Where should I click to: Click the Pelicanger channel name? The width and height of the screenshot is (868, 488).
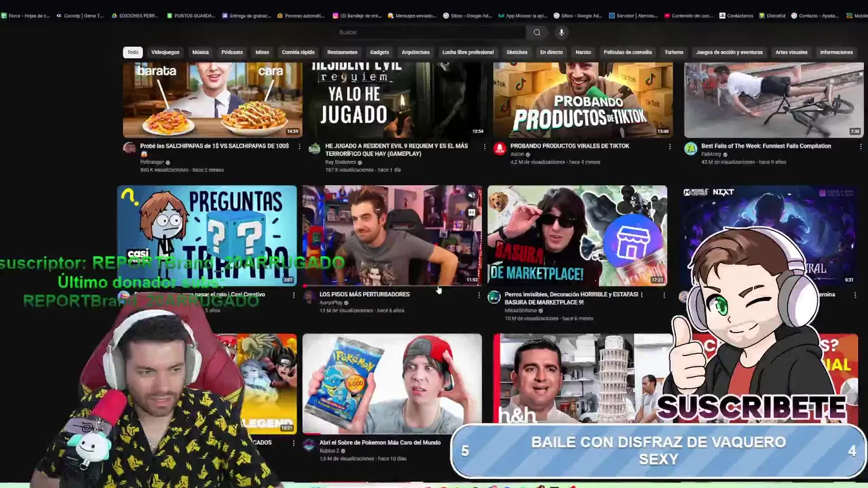(152, 162)
